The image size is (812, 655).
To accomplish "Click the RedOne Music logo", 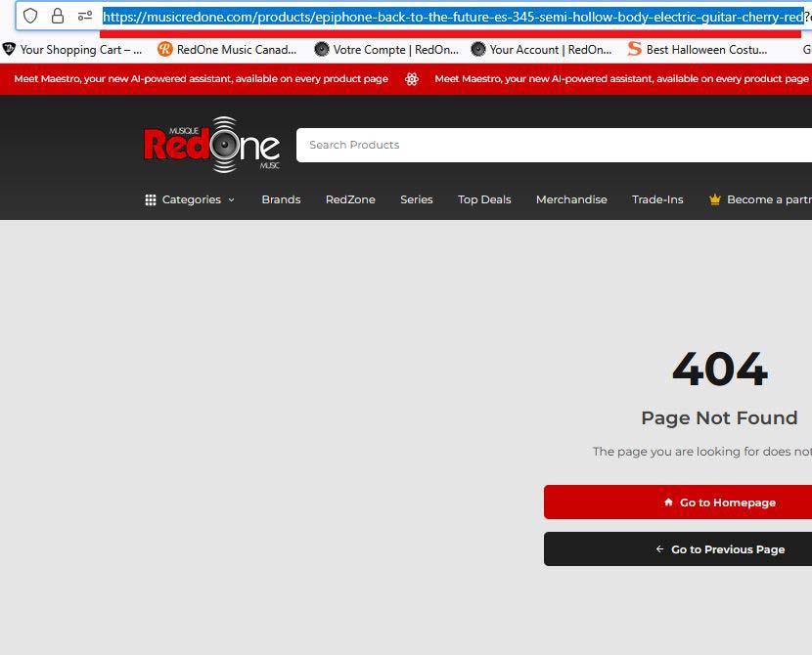I will click(x=210, y=145).
